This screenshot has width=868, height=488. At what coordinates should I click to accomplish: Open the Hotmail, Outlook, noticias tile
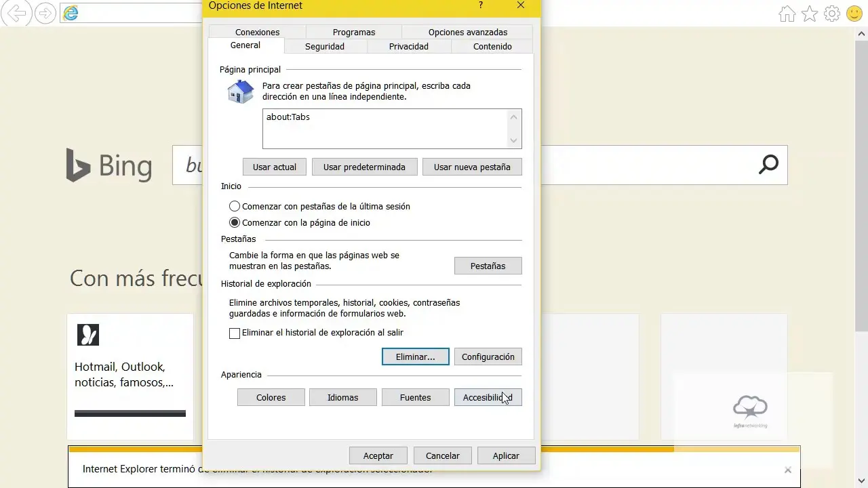coord(130,376)
